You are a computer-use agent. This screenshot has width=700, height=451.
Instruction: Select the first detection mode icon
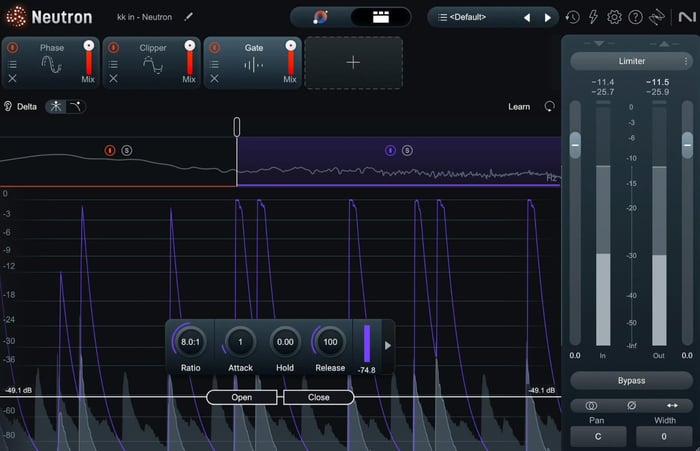56,107
